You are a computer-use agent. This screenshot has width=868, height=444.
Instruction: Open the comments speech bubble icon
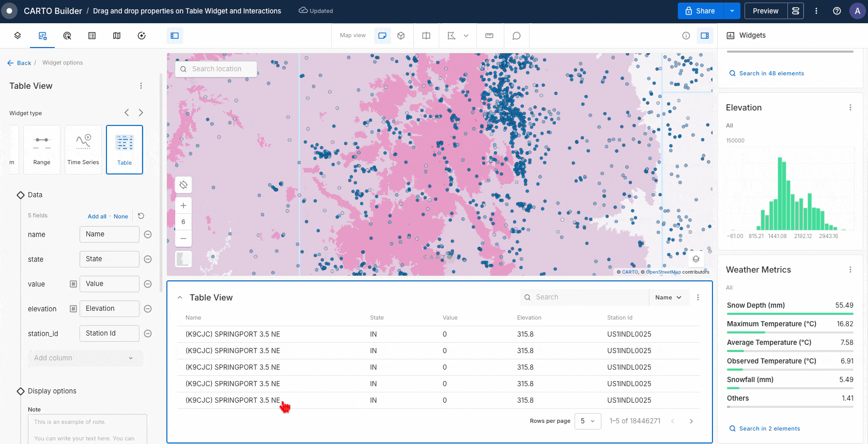tap(516, 36)
